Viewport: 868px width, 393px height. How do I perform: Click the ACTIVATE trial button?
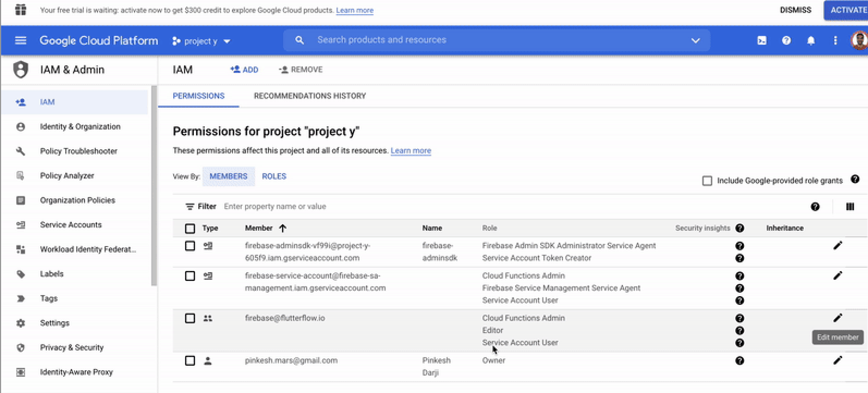pos(847,10)
